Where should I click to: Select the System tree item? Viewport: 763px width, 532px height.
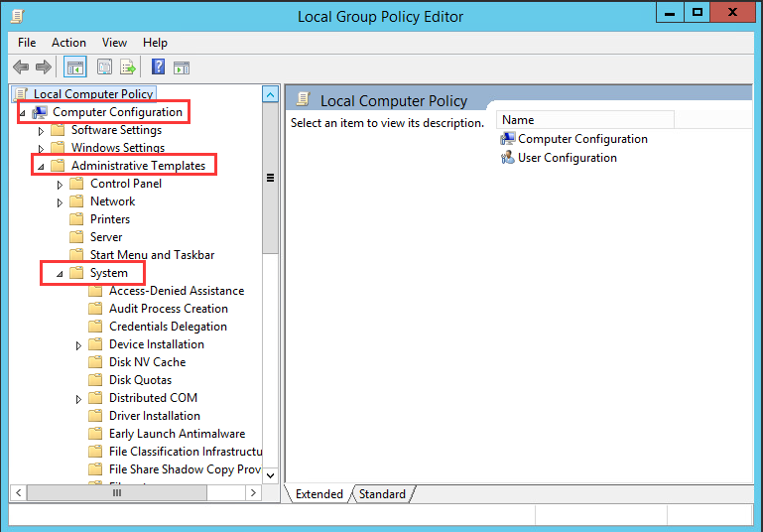coord(108,273)
